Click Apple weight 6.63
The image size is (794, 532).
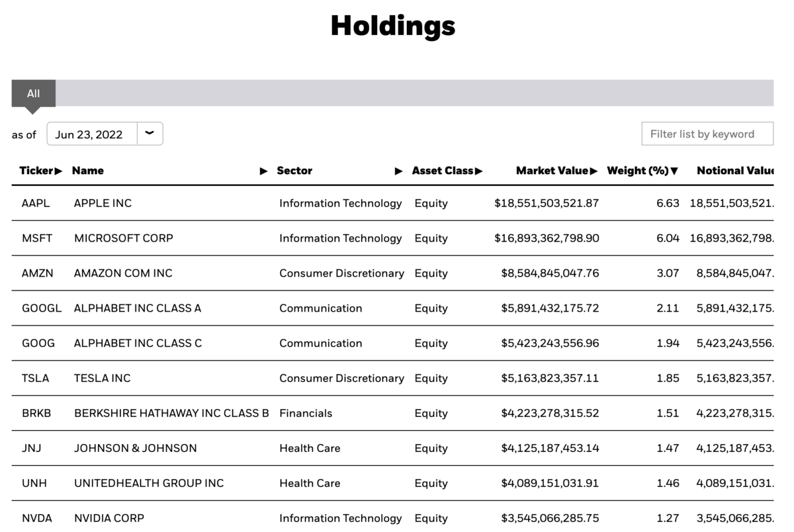[x=668, y=203]
